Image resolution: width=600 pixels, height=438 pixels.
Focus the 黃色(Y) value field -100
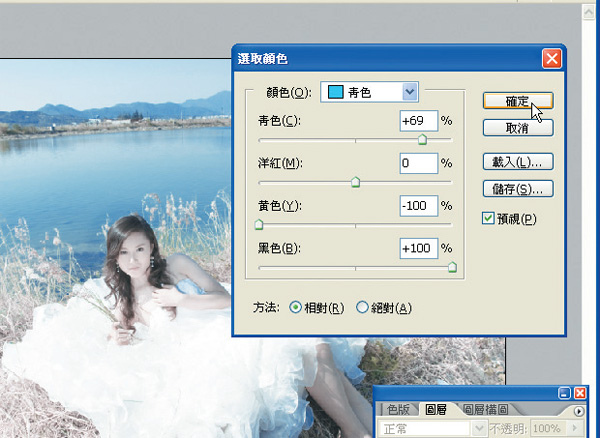tap(419, 206)
